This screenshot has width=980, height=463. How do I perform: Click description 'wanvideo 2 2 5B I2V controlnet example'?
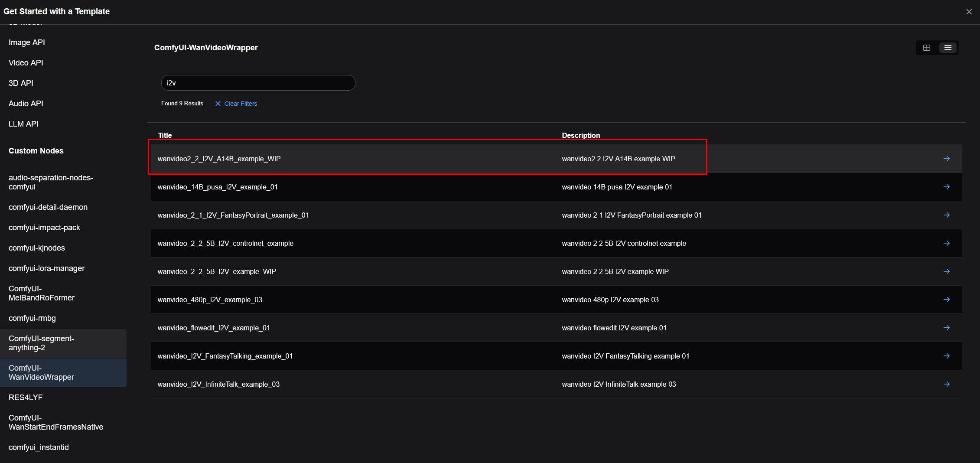point(624,243)
